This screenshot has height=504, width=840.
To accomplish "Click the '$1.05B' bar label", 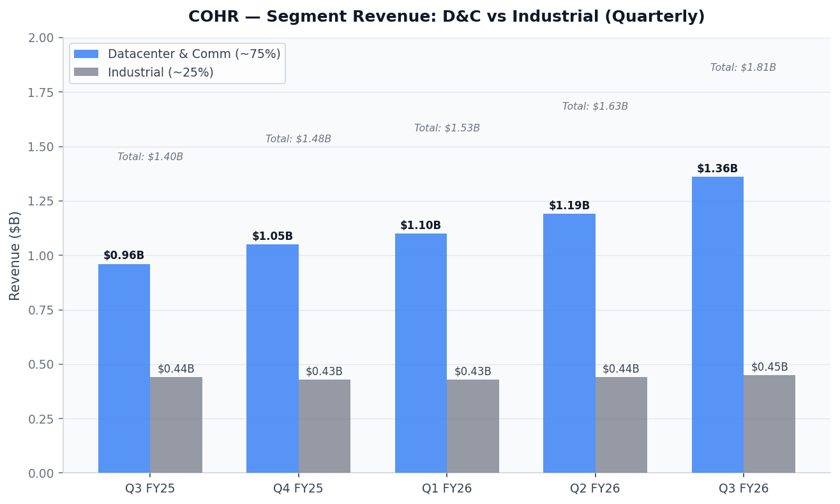I will 273,237.
